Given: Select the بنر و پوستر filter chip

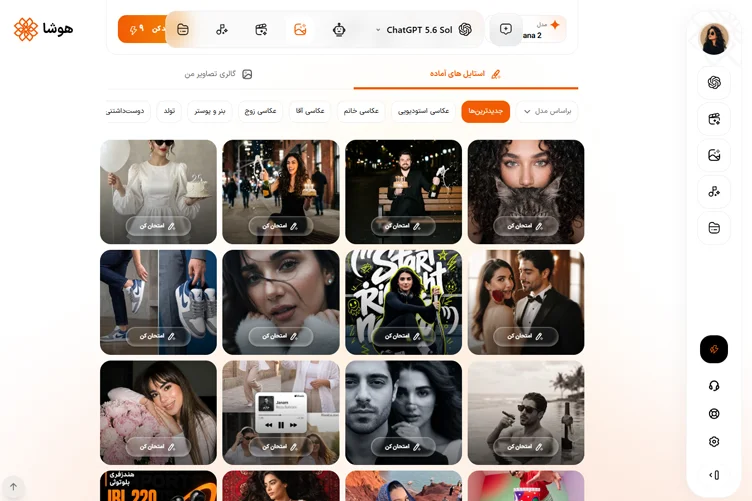Looking at the screenshot, I should tap(210, 111).
